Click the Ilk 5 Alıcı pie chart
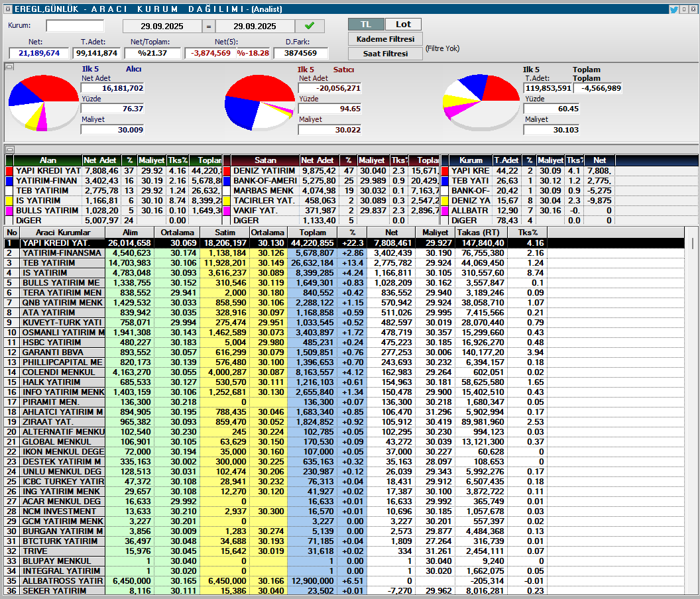 (44, 103)
